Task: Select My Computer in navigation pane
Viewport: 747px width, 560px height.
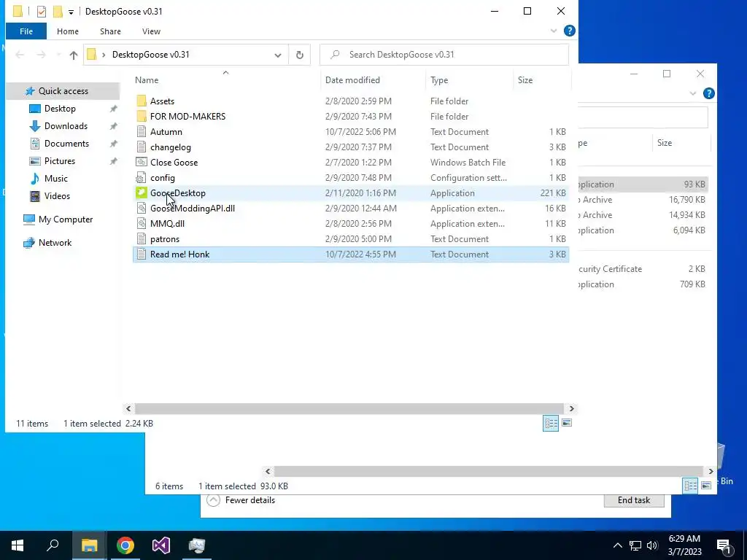Action: (x=65, y=219)
